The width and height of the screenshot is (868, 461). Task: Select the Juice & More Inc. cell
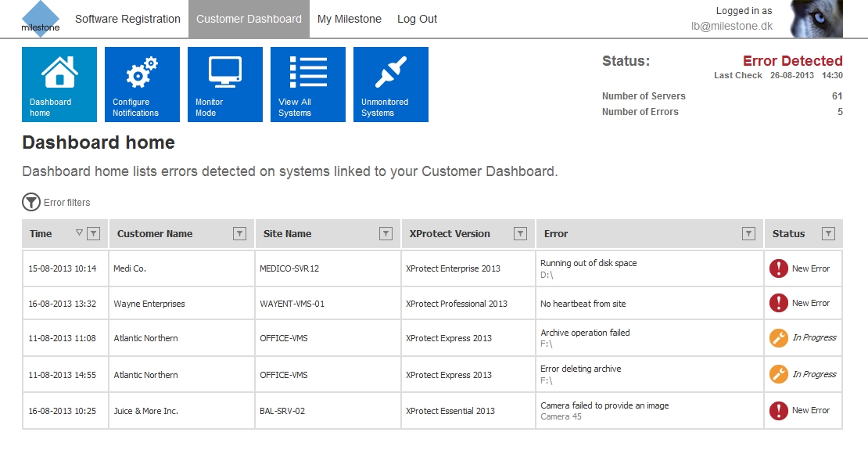click(181, 411)
